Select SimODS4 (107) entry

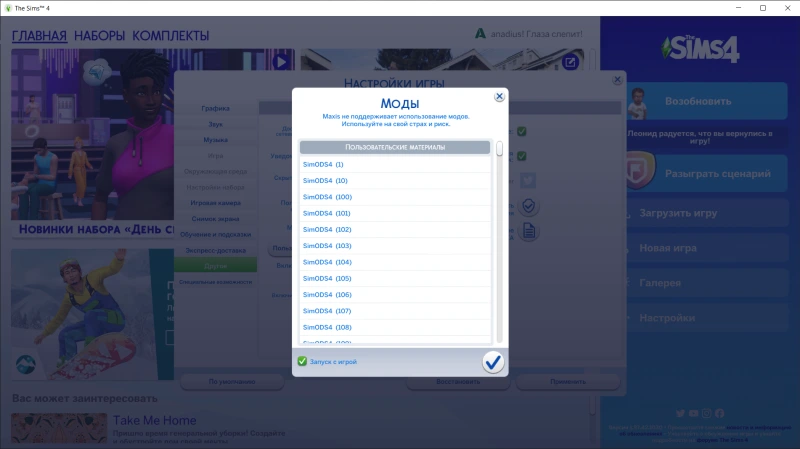pyautogui.click(x=395, y=311)
